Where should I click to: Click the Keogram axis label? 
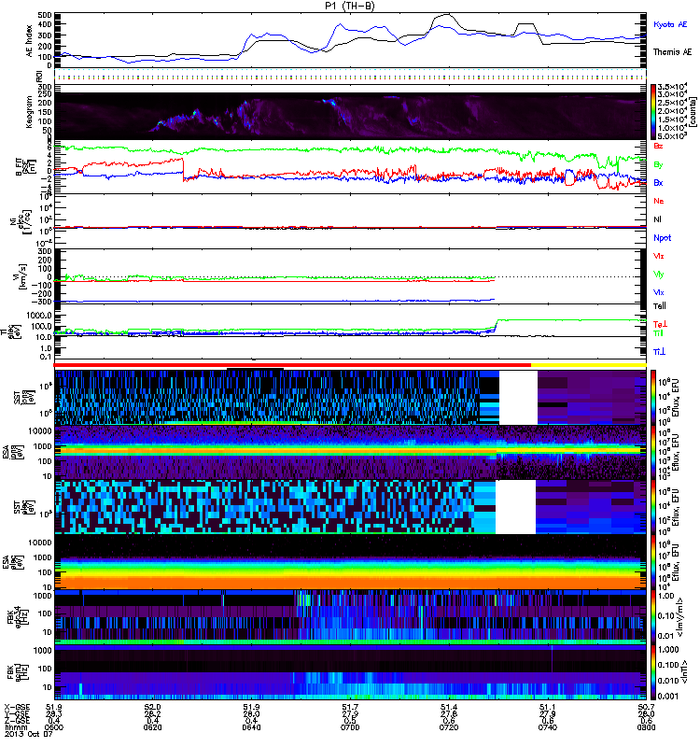pyautogui.click(x=29, y=111)
